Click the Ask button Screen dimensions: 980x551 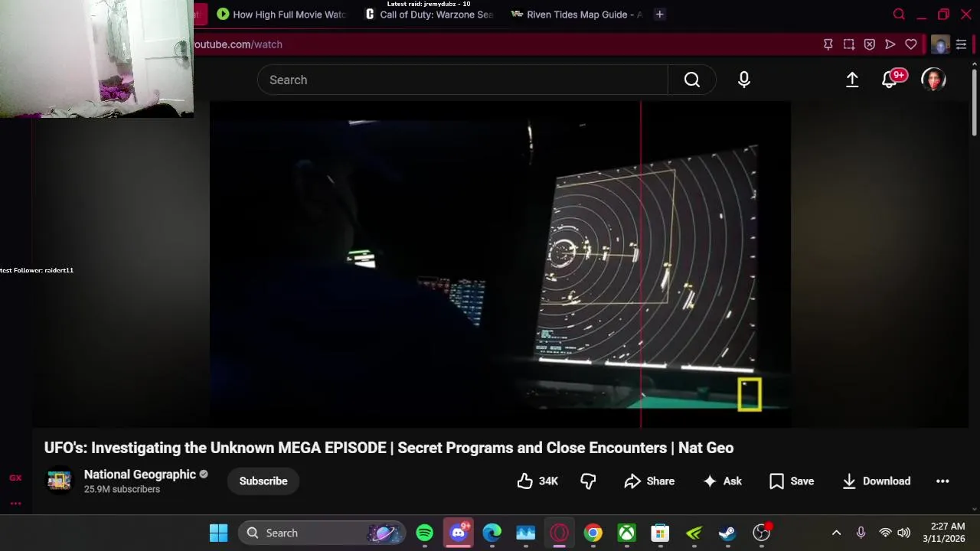coord(723,481)
